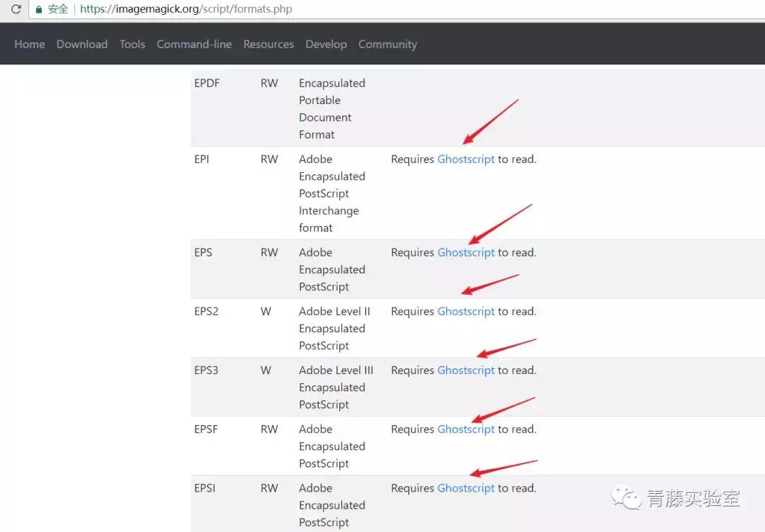Image resolution: width=765 pixels, height=532 pixels.
Task: Go to the Tools menu item
Action: click(x=132, y=44)
